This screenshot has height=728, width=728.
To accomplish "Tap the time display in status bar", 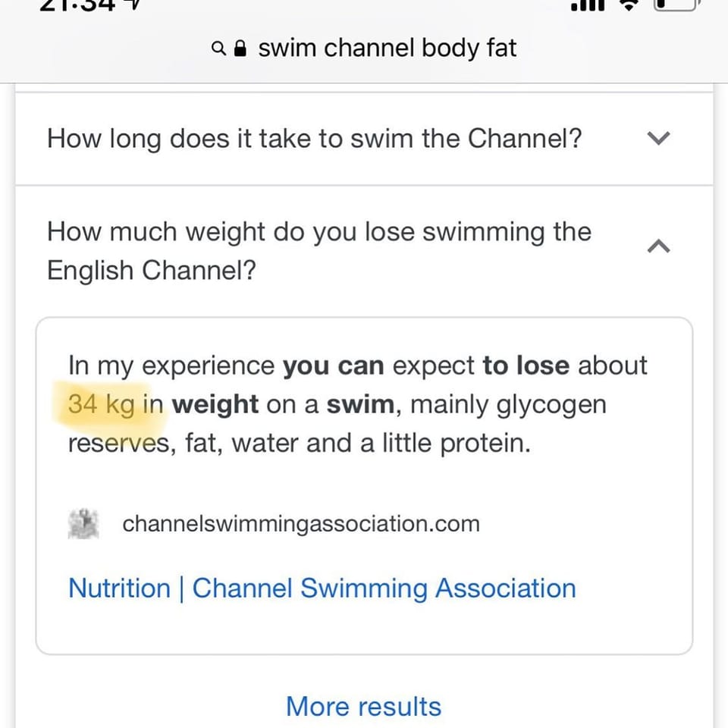I will [77, 5].
